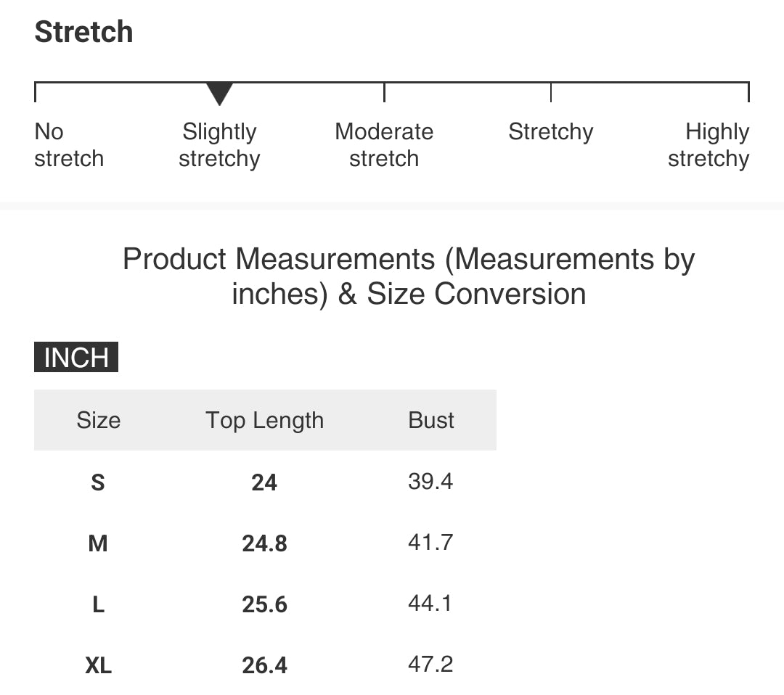784x695 pixels.
Task: Click the 'Slightly stretchy' label
Action: point(219,145)
